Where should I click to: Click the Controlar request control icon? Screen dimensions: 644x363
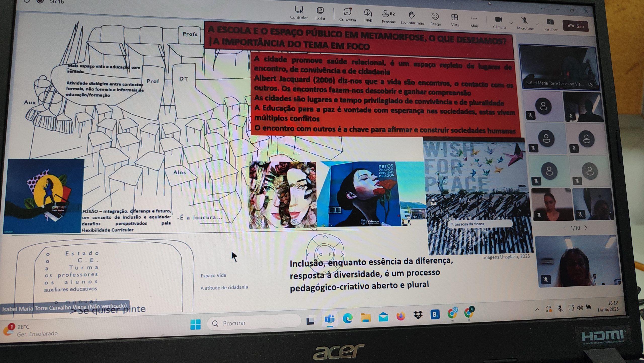(299, 10)
